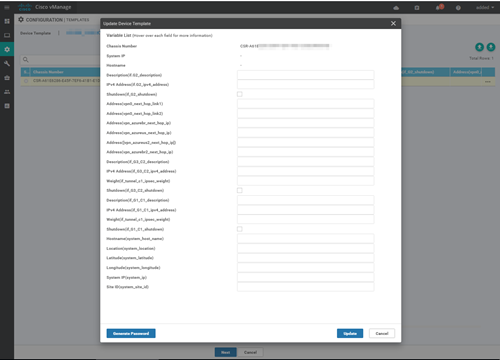
Task: Click the search magnifier icon in background table
Action: [26, 60]
